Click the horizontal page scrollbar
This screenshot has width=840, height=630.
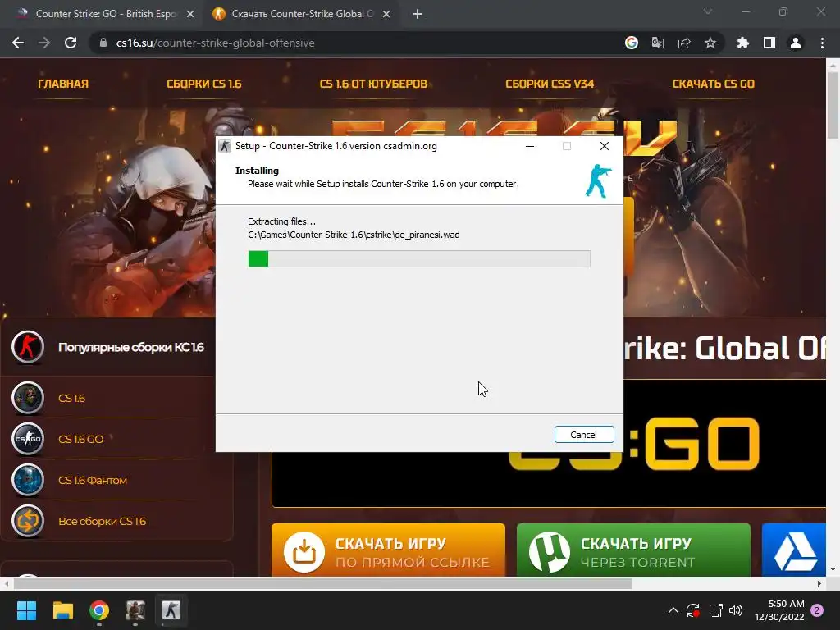[322, 583]
